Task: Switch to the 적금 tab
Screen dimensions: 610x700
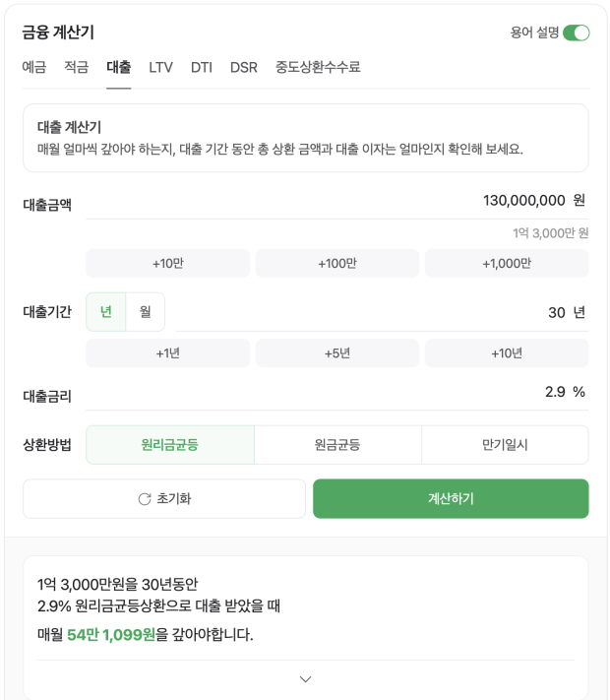Action: point(77,67)
